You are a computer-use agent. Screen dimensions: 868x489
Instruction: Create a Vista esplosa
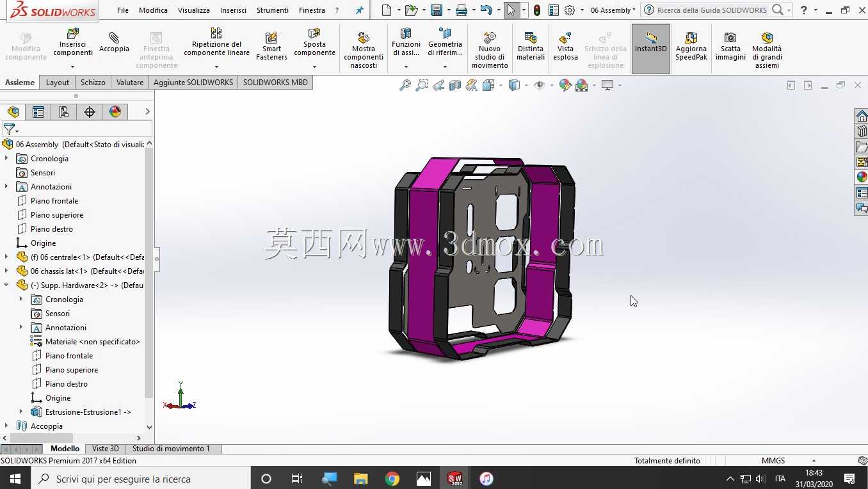(x=565, y=46)
